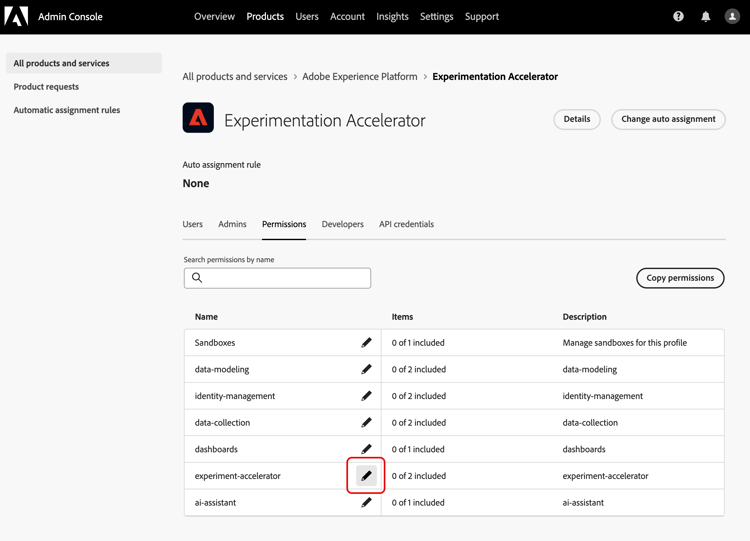Screen dimensions: 750x541
Task: Open the Users top navigation item
Action: pyautogui.click(x=307, y=17)
